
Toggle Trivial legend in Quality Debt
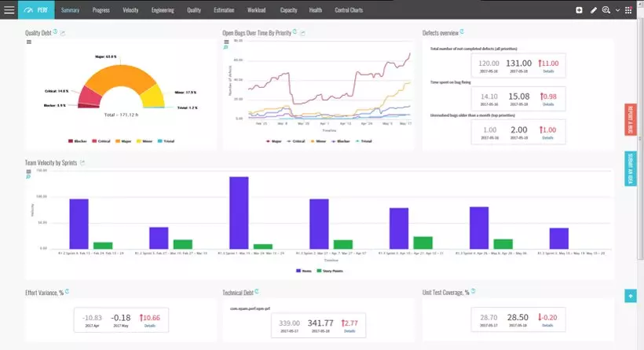tap(166, 141)
